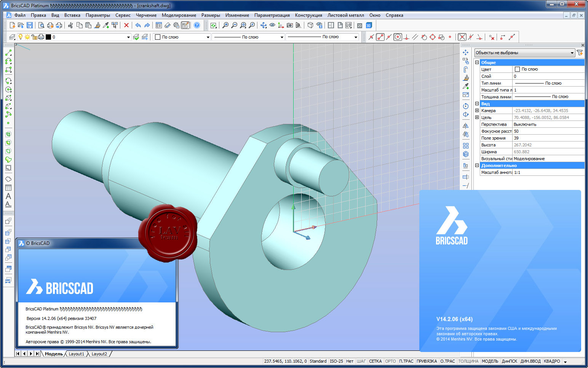Toggle ОРТО orthogonal mode
Viewport: 588px width, 368px height.
(x=390, y=361)
